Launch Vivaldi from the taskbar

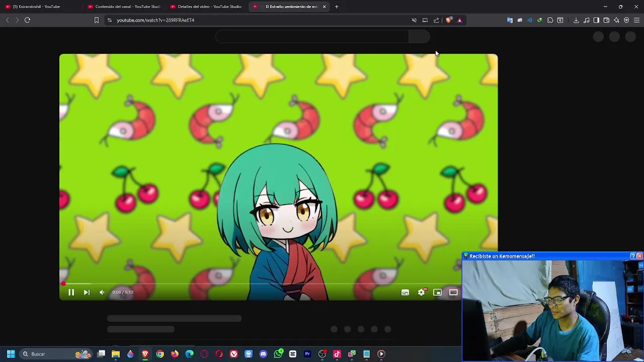(x=234, y=354)
